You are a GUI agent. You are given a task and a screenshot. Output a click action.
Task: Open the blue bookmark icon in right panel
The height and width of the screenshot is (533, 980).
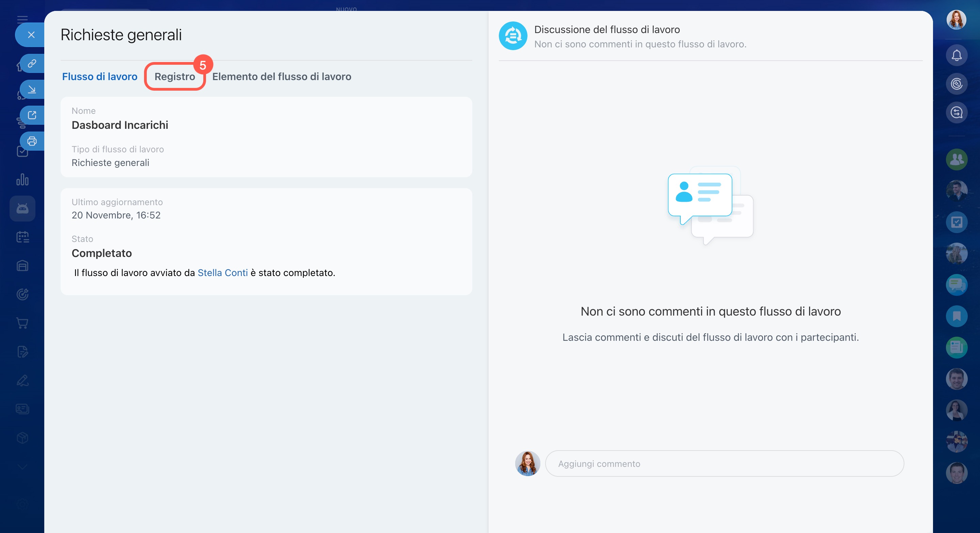click(957, 316)
